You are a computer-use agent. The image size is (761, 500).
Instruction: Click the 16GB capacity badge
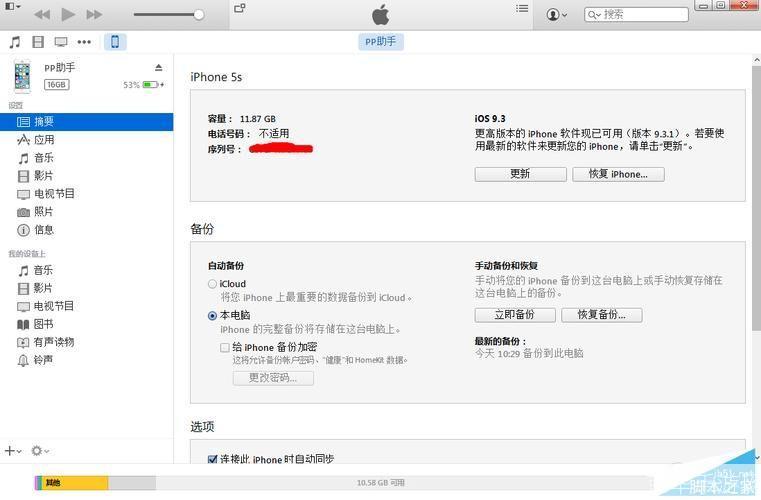click(57, 85)
